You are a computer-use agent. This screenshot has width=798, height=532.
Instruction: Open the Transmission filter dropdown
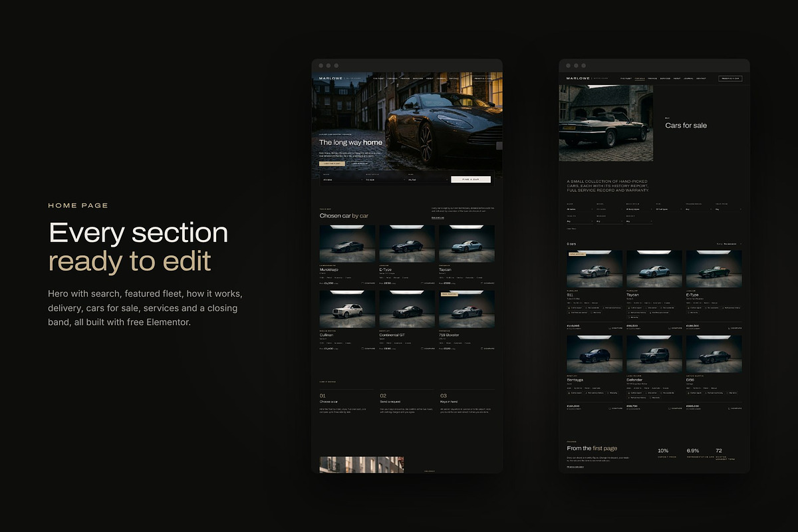point(699,209)
